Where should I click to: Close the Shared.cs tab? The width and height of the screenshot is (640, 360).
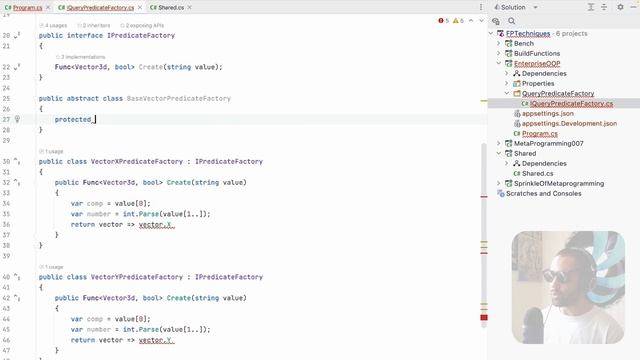[190, 7]
